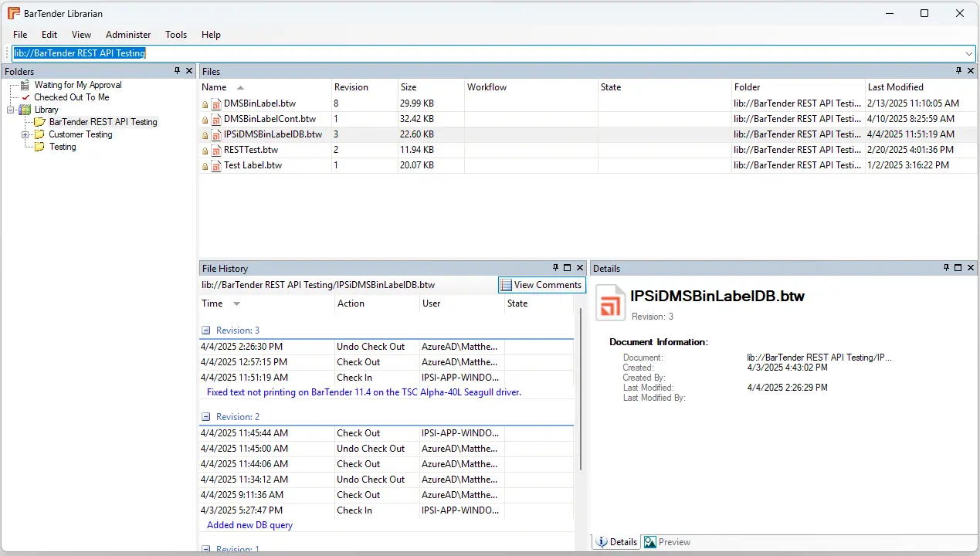Open the Help menu
980x556 pixels.
coord(211,35)
